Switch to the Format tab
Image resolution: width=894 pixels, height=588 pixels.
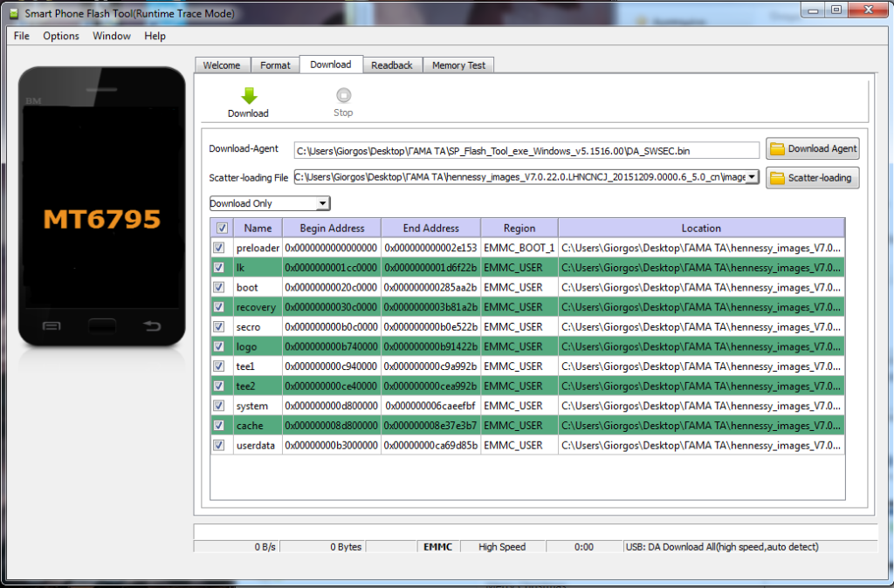coord(275,65)
